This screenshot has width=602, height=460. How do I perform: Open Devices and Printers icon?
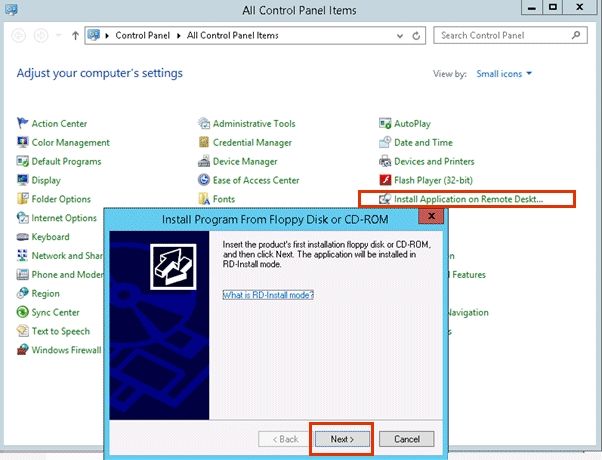pos(385,161)
